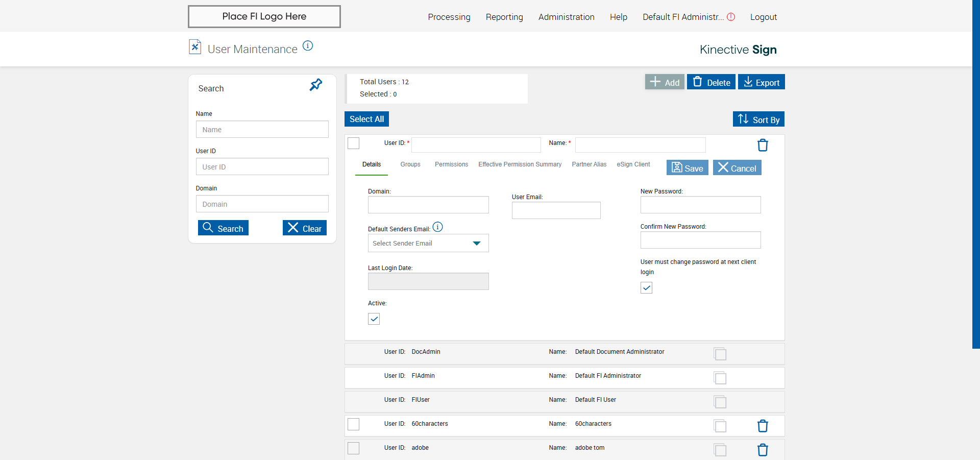980x460 pixels.
Task: Click the name Default Document Administrator
Action: (620, 352)
